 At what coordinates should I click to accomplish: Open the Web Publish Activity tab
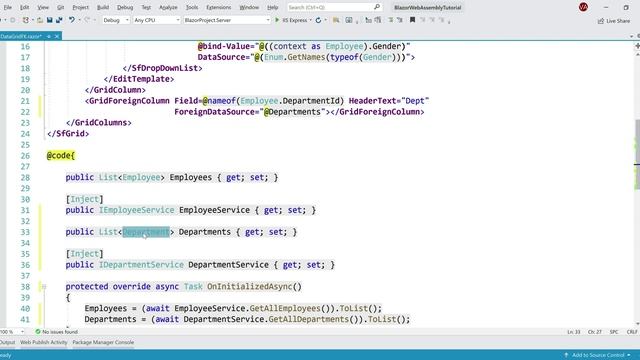click(x=44, y=342)
